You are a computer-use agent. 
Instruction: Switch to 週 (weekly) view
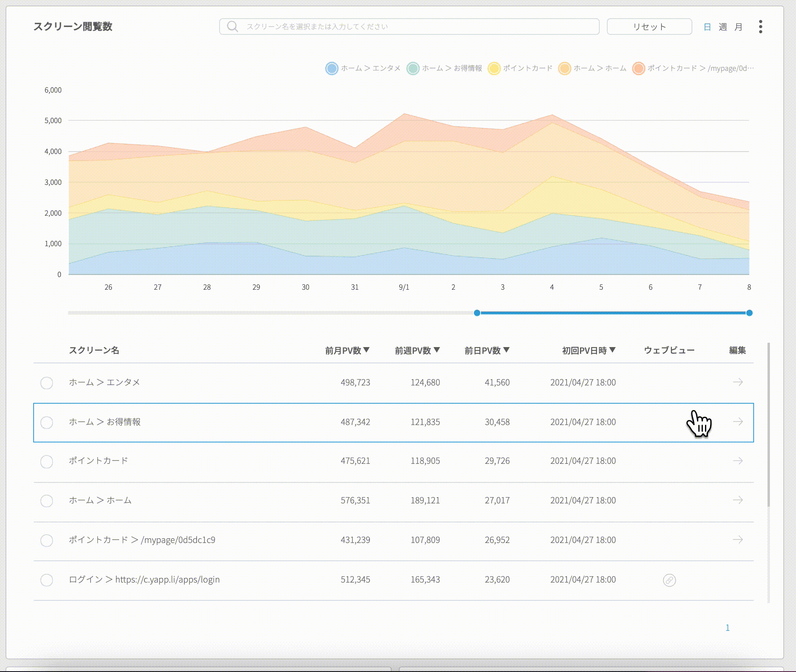tap(723, 27)
